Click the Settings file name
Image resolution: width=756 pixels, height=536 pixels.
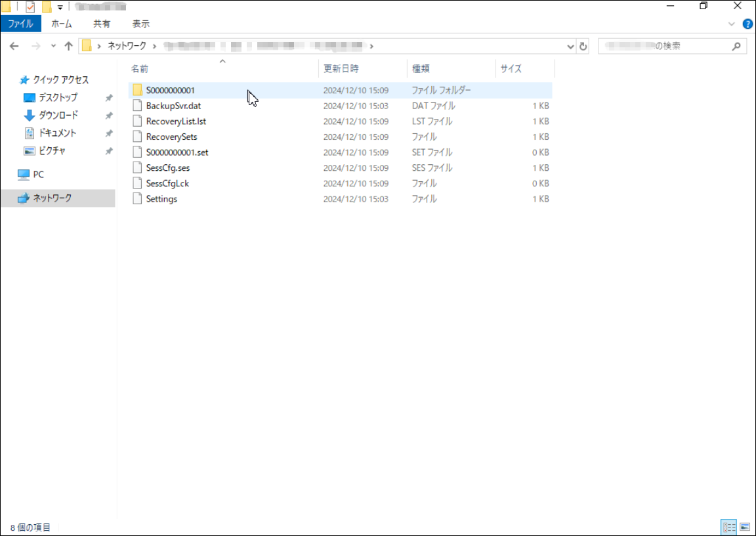tap(161, 199)
